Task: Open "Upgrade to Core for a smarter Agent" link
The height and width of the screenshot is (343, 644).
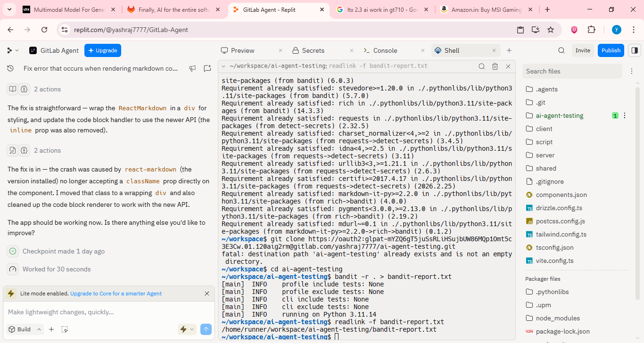Action: click(x=116, y=294)
